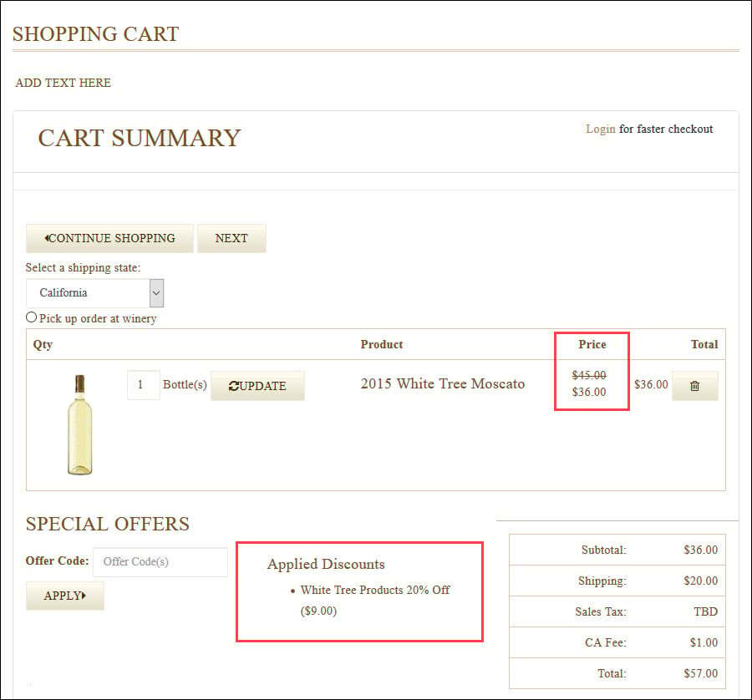The width and height of the screenshot is (752, 700).
Task: Click into the Offer Code input field
Action: pos(160,562)
